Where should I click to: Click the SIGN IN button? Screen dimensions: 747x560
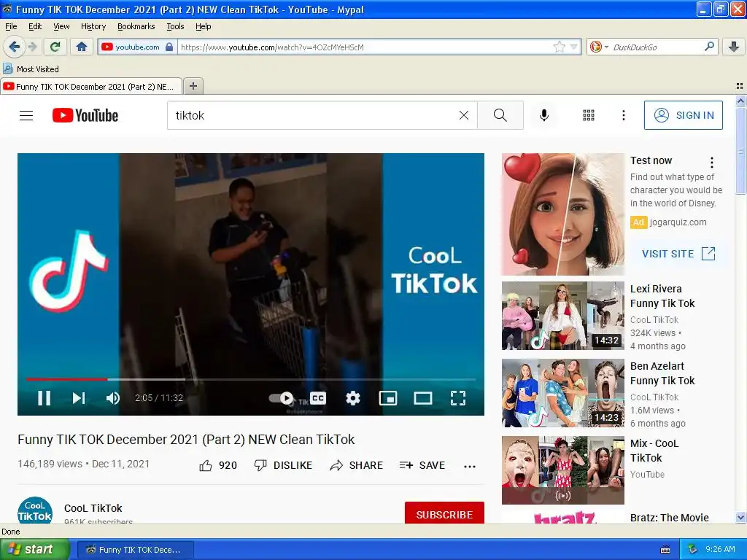point(683,115)
